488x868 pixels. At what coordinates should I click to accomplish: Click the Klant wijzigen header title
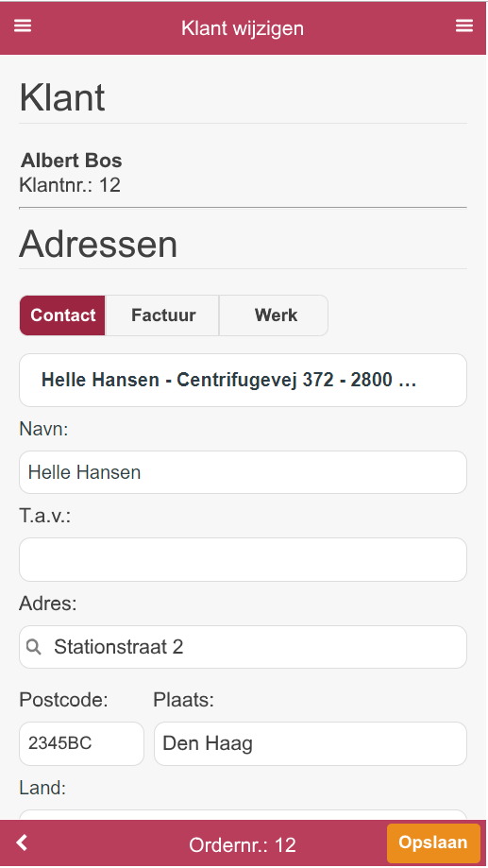pyautogui.click(x=243, y=27)
